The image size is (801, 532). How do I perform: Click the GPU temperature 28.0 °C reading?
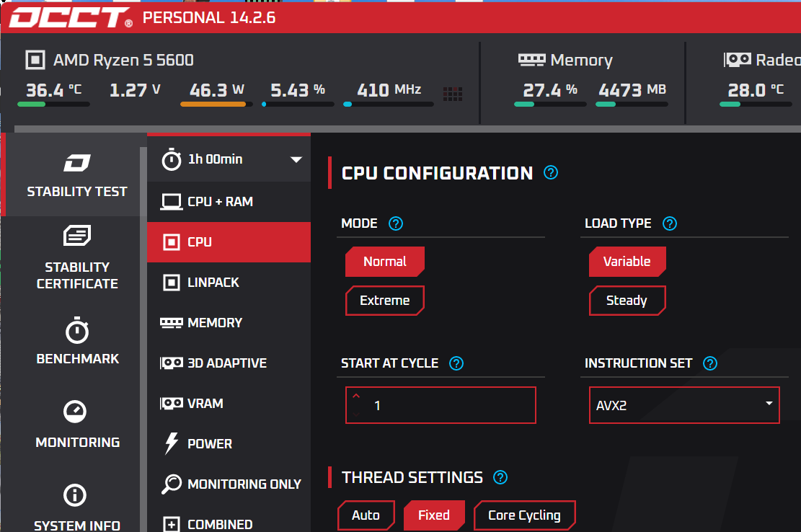pos(756,90)
